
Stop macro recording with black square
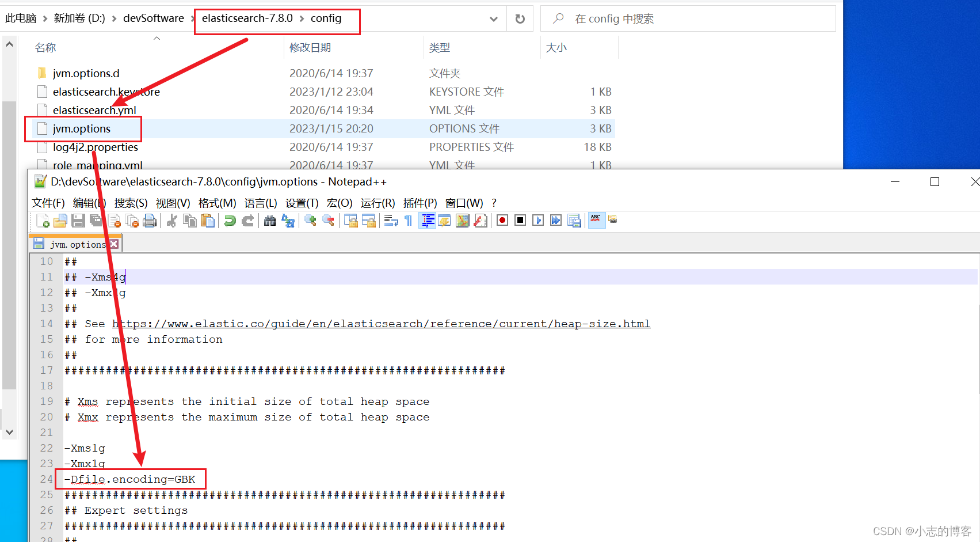[520, 221]
